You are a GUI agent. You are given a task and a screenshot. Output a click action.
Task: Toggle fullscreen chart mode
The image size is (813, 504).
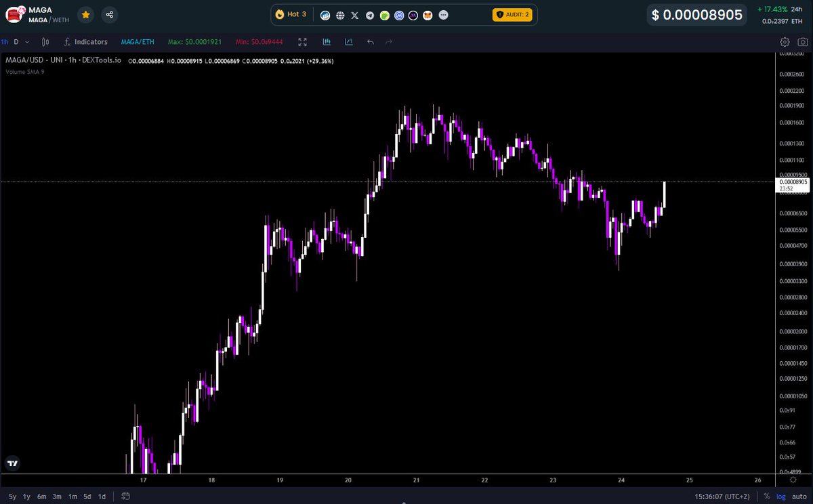pyautogui.click(x=303, y=42)
